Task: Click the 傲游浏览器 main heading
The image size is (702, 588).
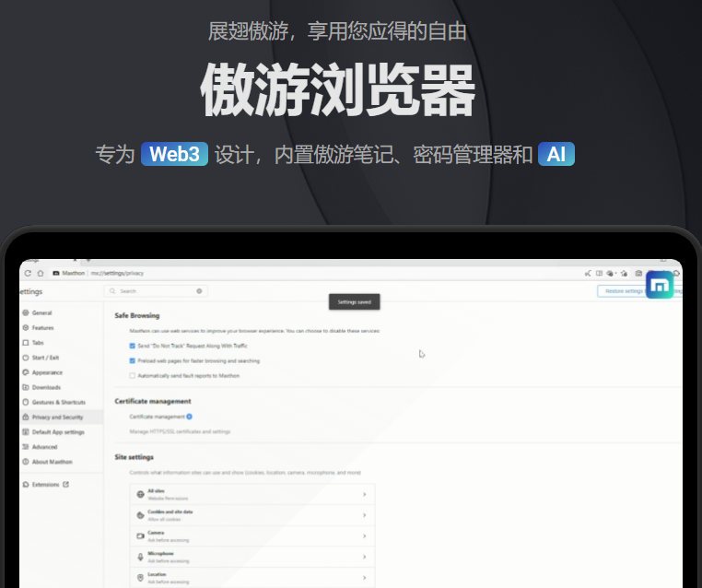Action: click(x=337, y=90)
